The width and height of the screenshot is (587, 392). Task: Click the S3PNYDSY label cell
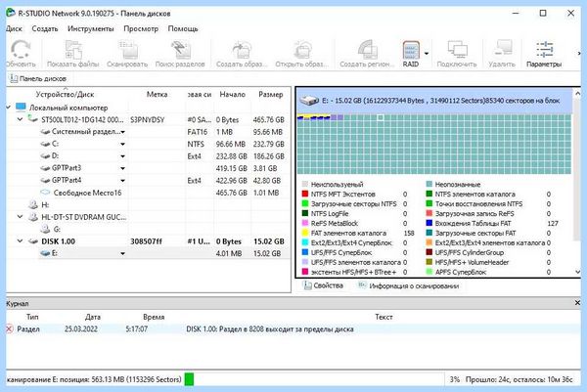pyautogui.click(x=148, y=119)
